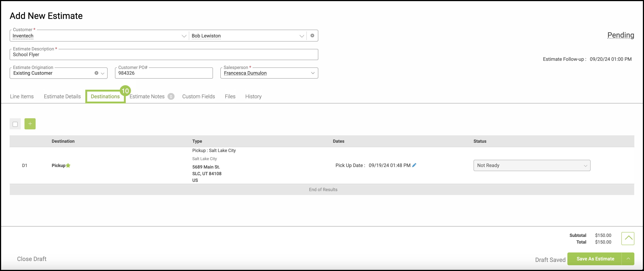This screenshot has width=644, height=271.
Task: Click the Pending status label
Action: [x=620, y=35]
